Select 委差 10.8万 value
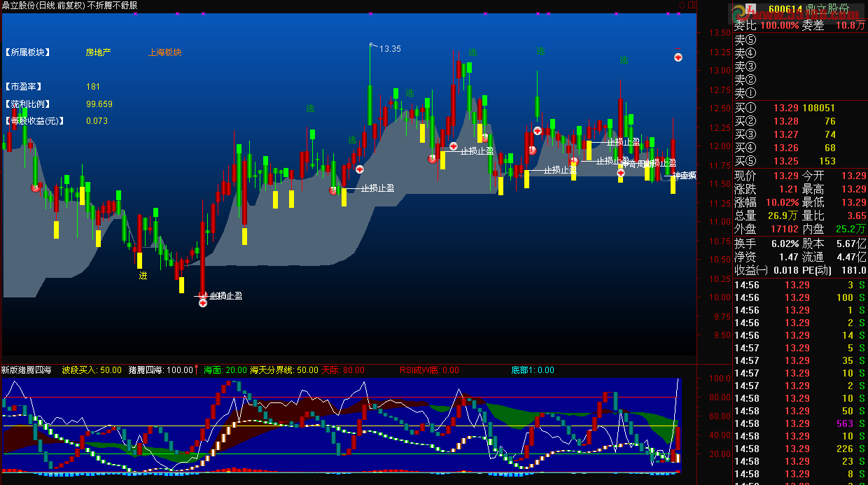The height and width of the screenshot is (485, 868). tap(851, 25)
